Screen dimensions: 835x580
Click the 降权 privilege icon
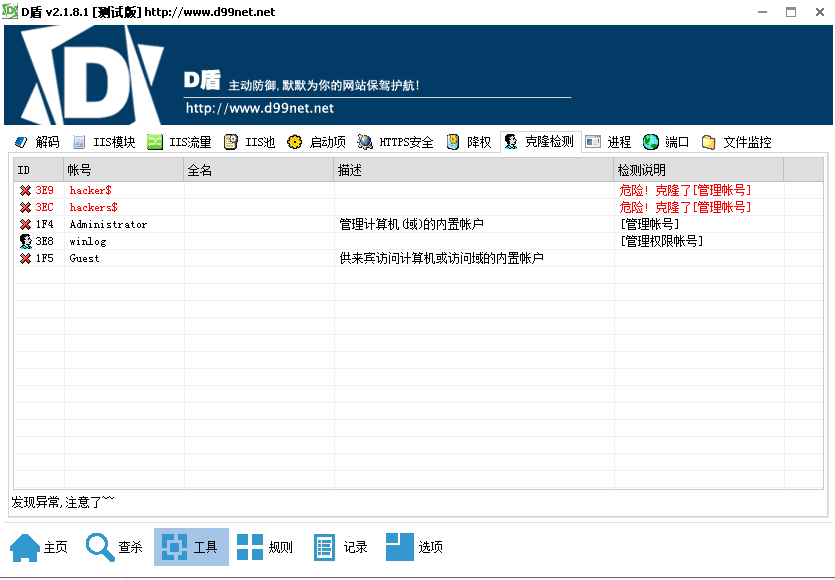pos(453,142)
